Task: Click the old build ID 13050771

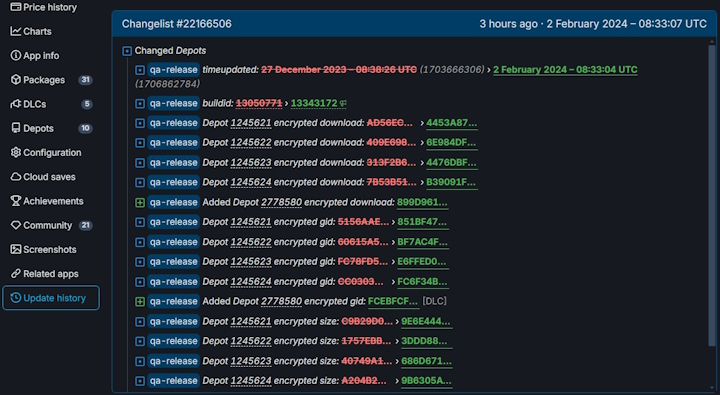Action: pyautogui.click(x=259, y=103)
